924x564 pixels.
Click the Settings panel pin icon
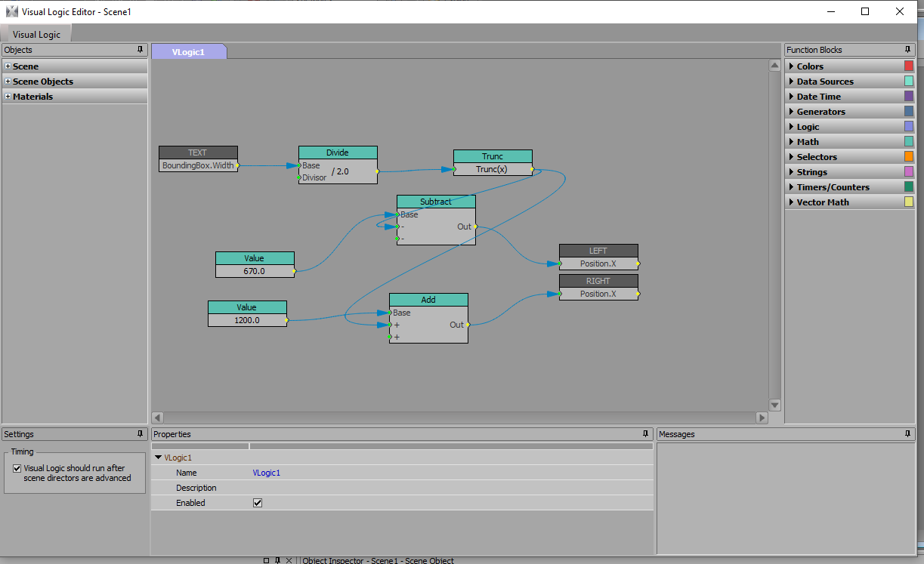pos(140,434)
